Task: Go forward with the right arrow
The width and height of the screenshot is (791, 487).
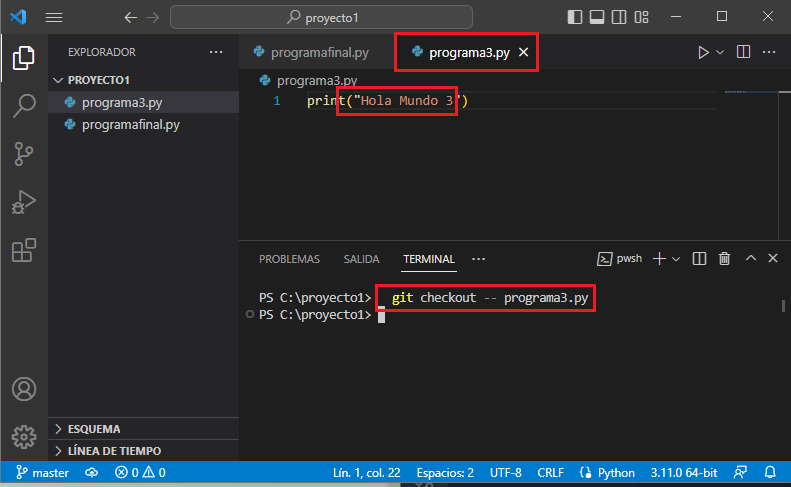Action: 153,18
